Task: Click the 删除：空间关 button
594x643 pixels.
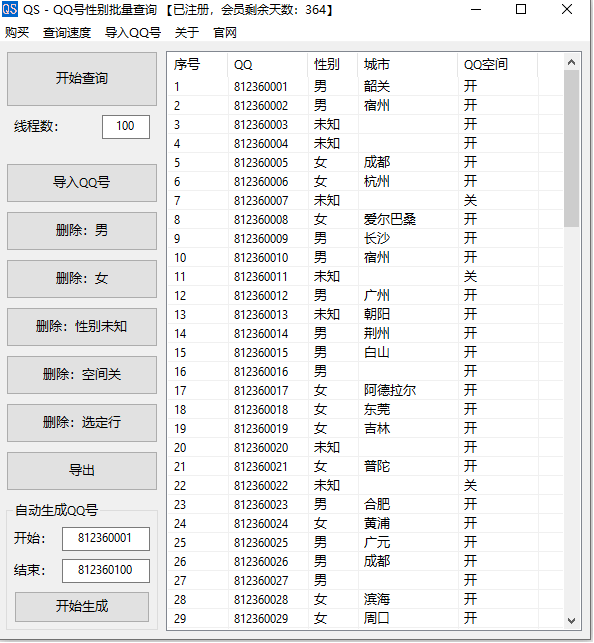Action: tap(82, 374)
